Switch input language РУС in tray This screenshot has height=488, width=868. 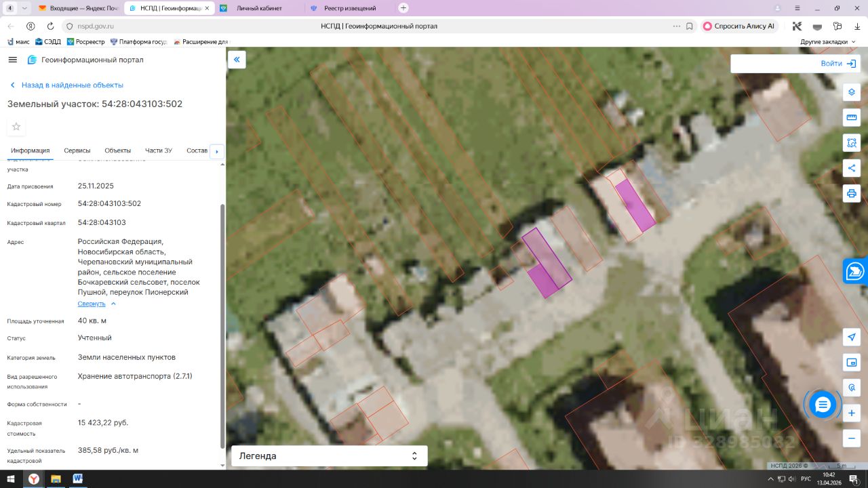pyautogui.click(x=806, y=479)
